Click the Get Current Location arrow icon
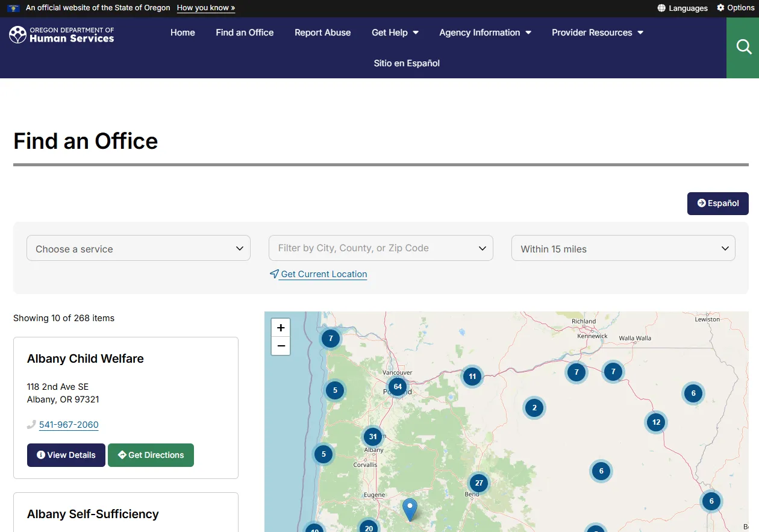Image resolution: width=759 pixels, height=532 pixels. pos(274,274)
